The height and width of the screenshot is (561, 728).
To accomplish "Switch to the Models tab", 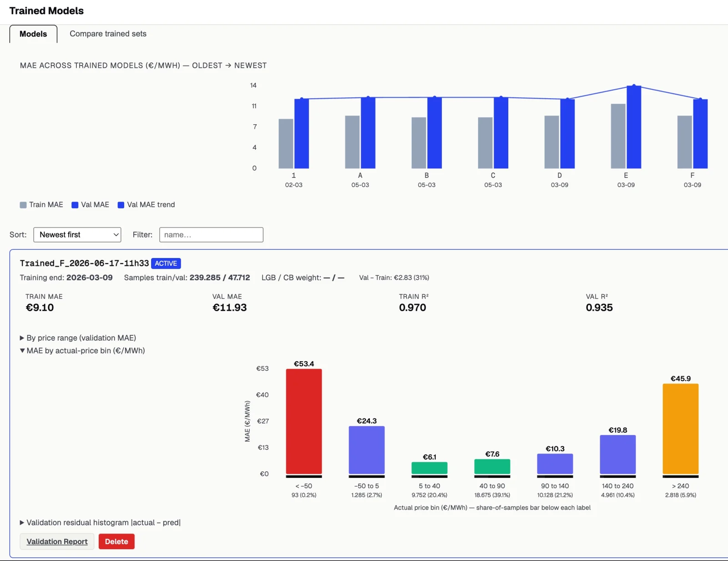I will tap(33, 34).
